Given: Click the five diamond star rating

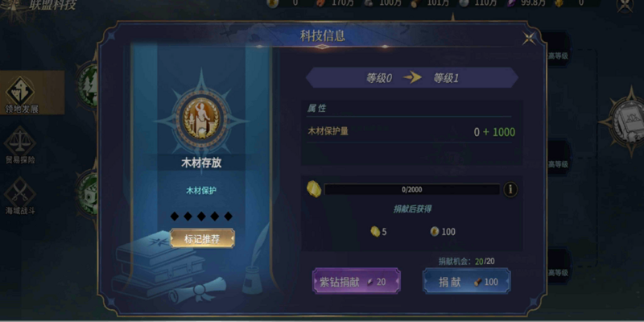Looking at the screenshot, I should (x=201, y=216).
